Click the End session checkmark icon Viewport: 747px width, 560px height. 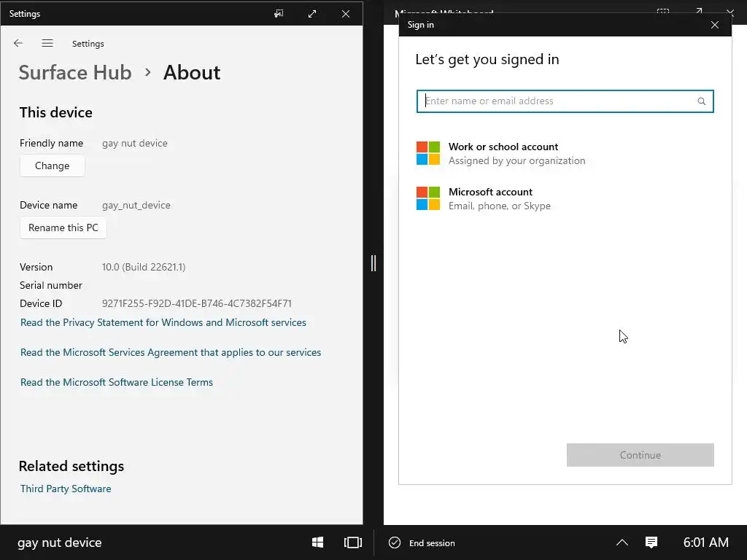(395, 542)
